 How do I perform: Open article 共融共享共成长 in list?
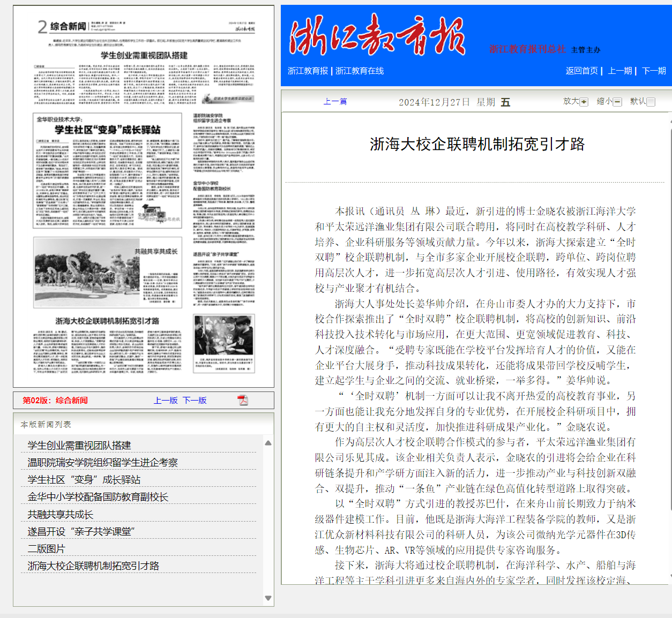coord(61,515)
